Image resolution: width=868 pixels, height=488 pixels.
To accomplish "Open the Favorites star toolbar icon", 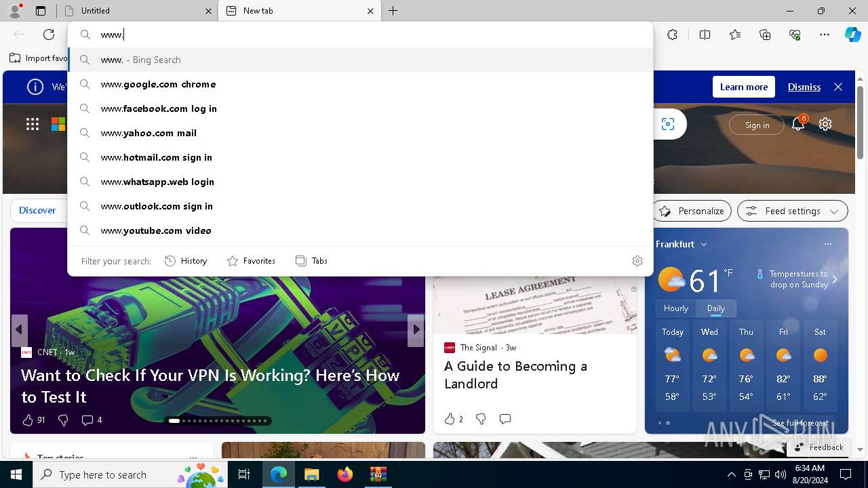I will pos(735,35).
